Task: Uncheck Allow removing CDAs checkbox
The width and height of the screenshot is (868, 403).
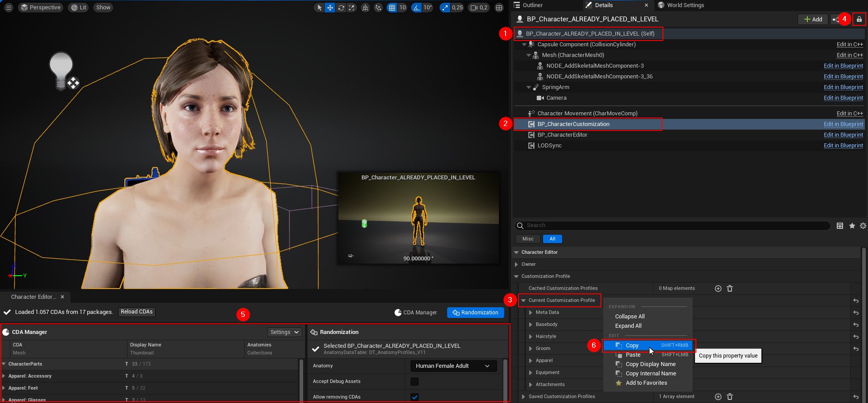Action: [x=415, y=397]
